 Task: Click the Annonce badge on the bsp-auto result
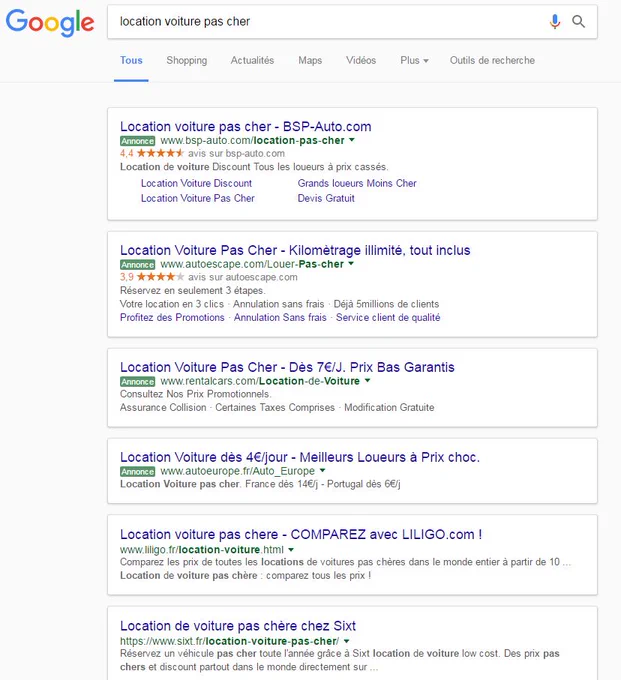coord(137,141)
